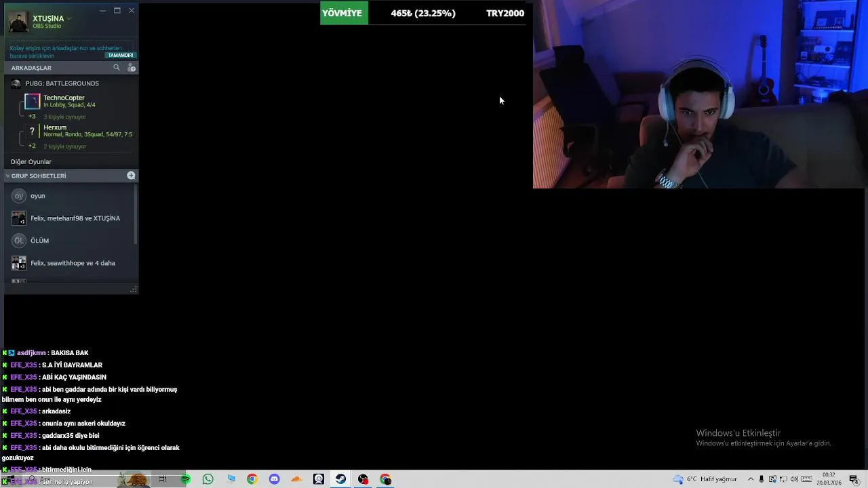Open the second Chrome profile taskbar icon
Screen dimensions: 868x488
coord(386,479)
